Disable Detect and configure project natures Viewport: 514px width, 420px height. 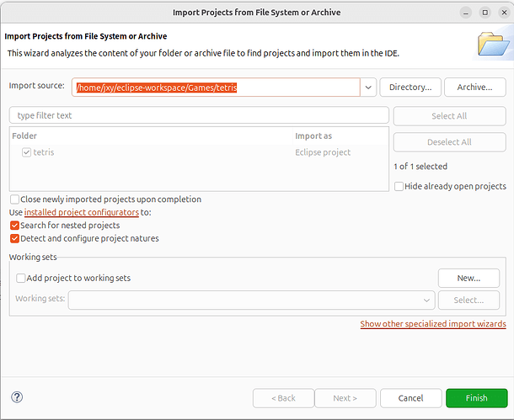[15, 238]
